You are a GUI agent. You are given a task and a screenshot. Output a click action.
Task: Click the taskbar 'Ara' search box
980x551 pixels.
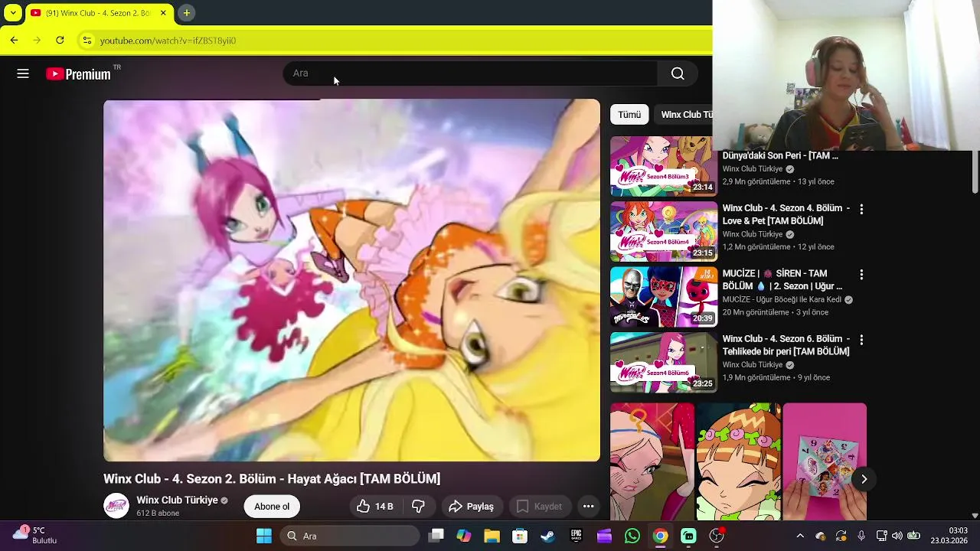pyautogui.click(x=349, y=536)
